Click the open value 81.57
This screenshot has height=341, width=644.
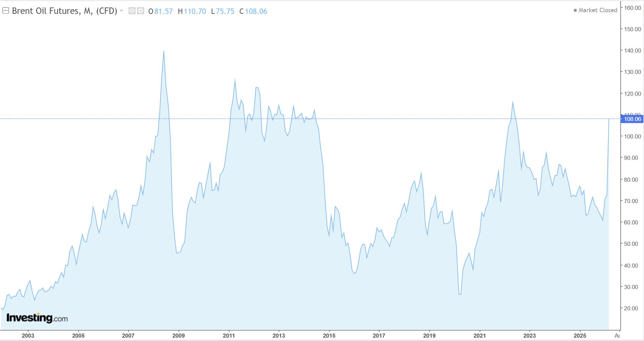tap(163, 11)
